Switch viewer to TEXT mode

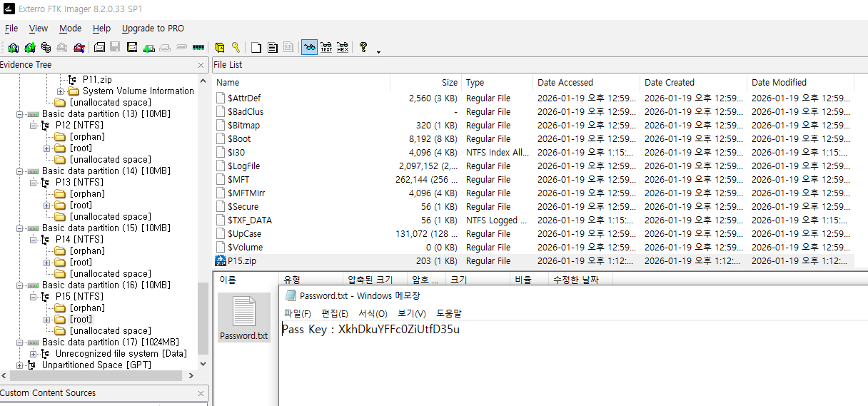[326, 48]
